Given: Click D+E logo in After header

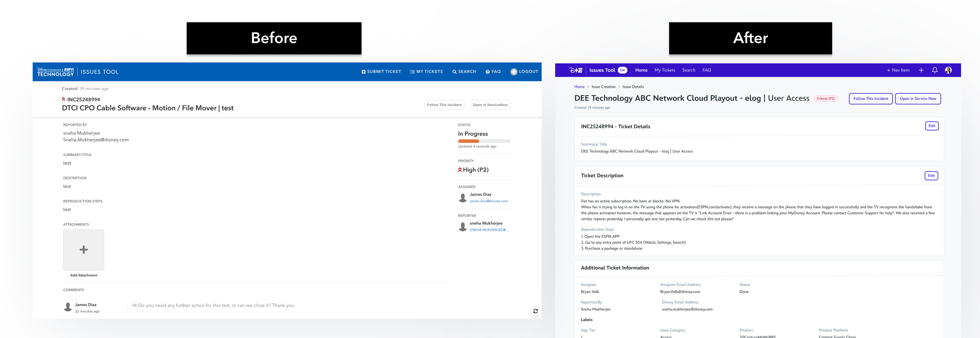Looking at the screenshot, I should 575,70.
